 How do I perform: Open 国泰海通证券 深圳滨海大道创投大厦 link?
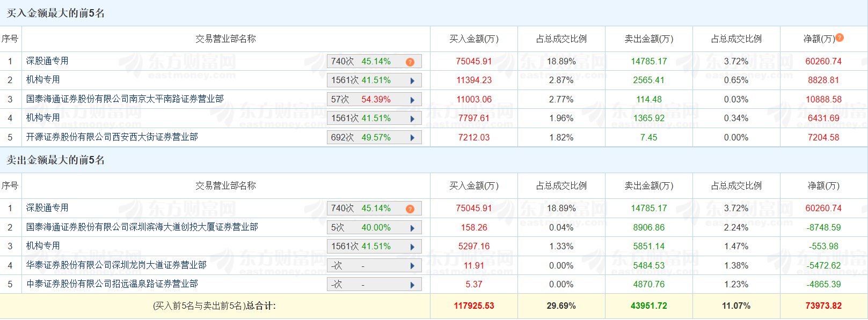click(x=142, y=227)
